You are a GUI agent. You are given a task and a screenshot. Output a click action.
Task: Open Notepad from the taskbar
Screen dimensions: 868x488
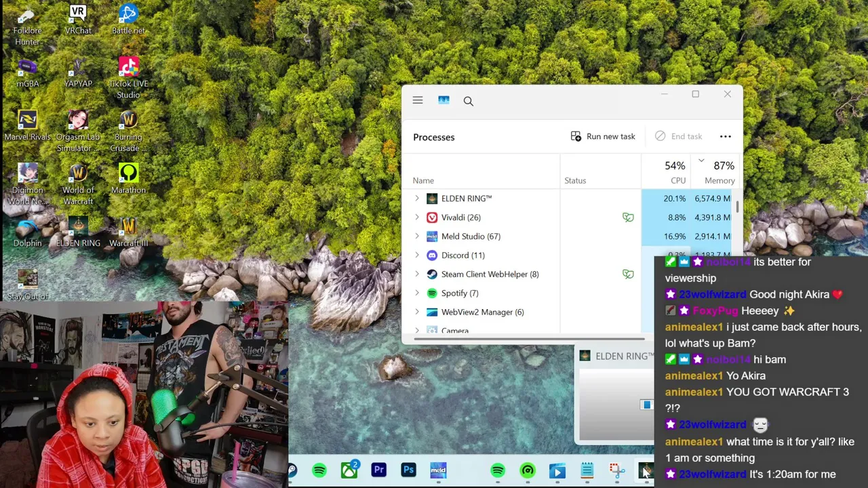click(587, 470)
